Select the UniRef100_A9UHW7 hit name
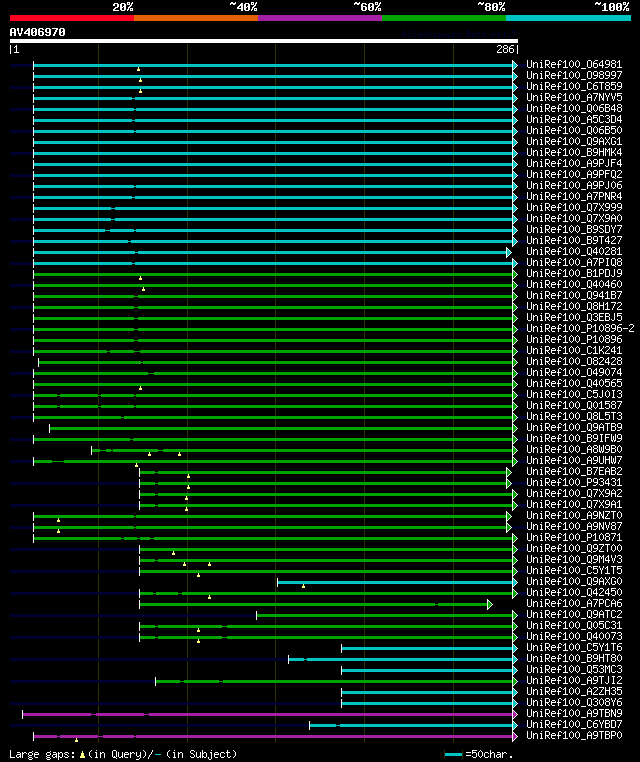 (x=574, y=460)
